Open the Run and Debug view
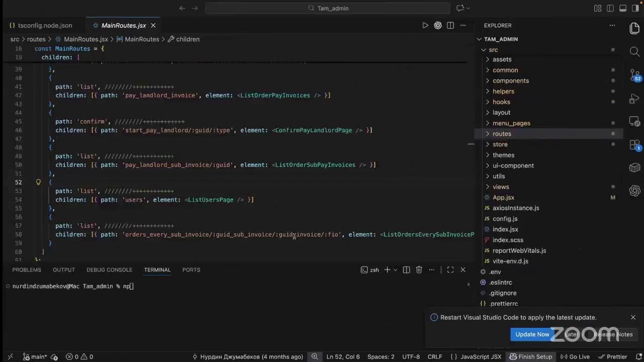 point(634,98)
